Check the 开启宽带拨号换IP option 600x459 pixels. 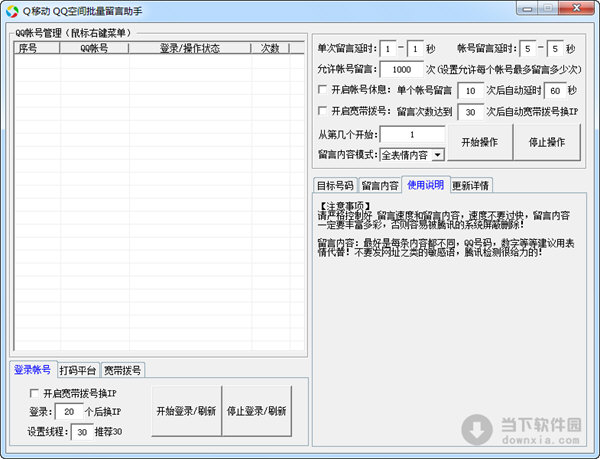tap(36, 393)
